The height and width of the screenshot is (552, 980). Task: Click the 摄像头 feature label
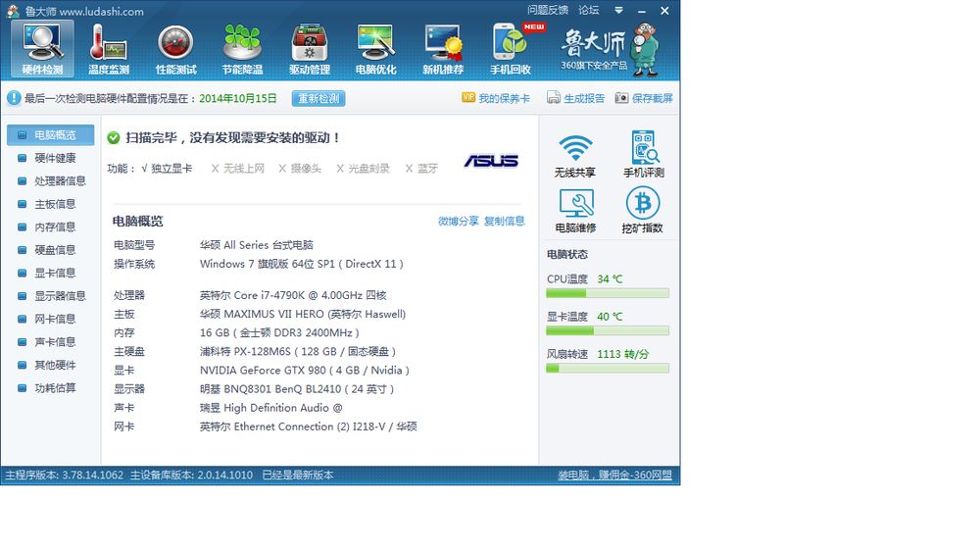coord(306,169)
